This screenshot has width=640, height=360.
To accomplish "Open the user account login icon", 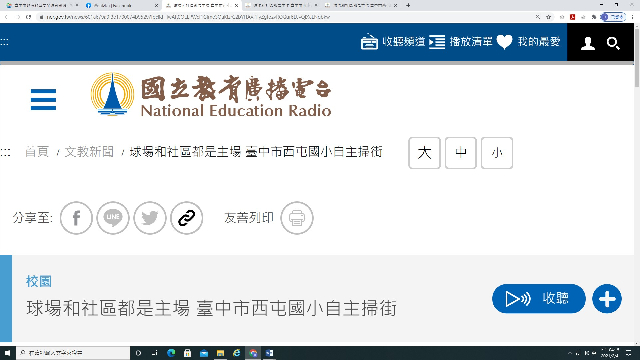I will (x=588, y=43).
